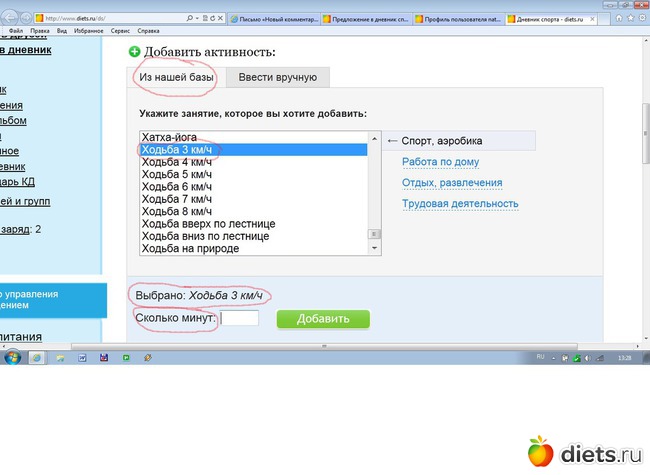Switch to the Ввести вручную tab
Viewport: 650px width, 475px height.
pyautogui.click(x=277, y=77)
